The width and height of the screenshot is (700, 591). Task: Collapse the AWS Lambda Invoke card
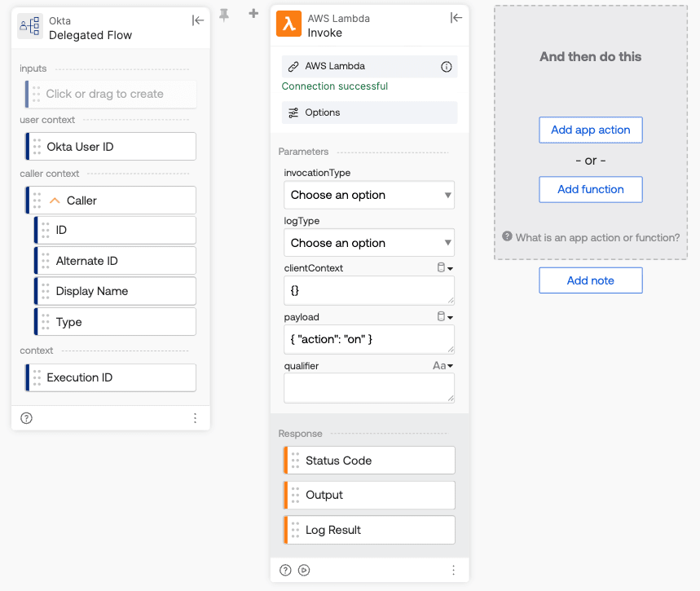pyautogui.click(x=456, y=18)
